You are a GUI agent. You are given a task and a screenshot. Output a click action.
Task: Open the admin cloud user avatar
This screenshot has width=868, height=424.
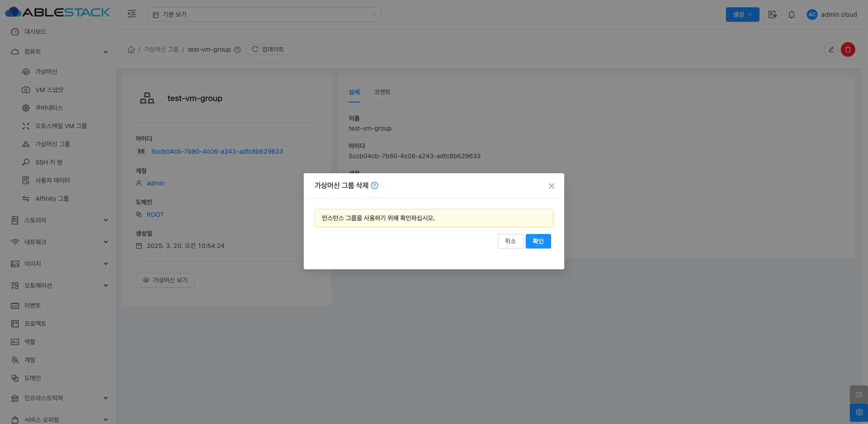(x=812, y=15)
